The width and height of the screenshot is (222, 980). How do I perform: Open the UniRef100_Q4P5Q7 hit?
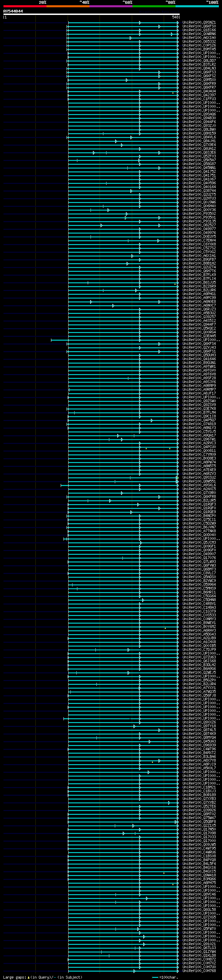pyautogui.click(x=199, y=420)
